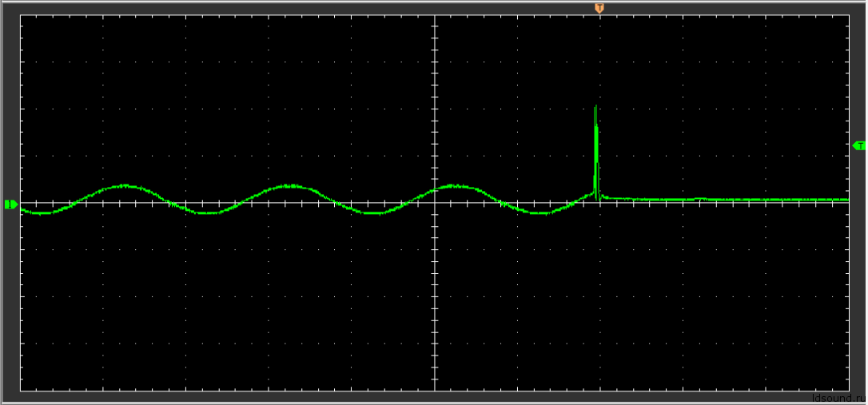
Task: Click the second sine wave crest
Action: click(289, 185)
